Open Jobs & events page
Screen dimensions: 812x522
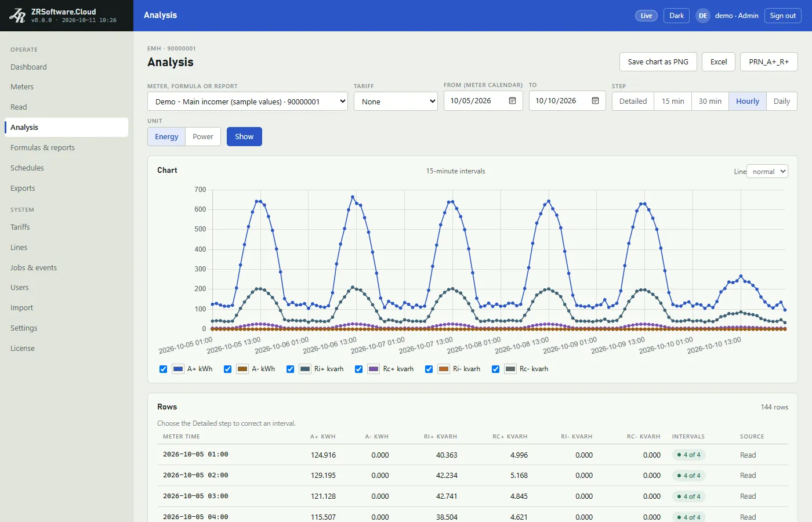pyautogui.click(x=66, y=268)
